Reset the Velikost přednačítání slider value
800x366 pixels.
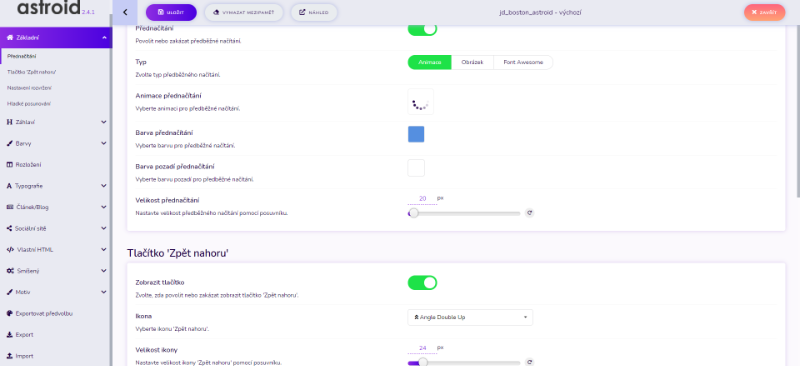click(529, 213)
